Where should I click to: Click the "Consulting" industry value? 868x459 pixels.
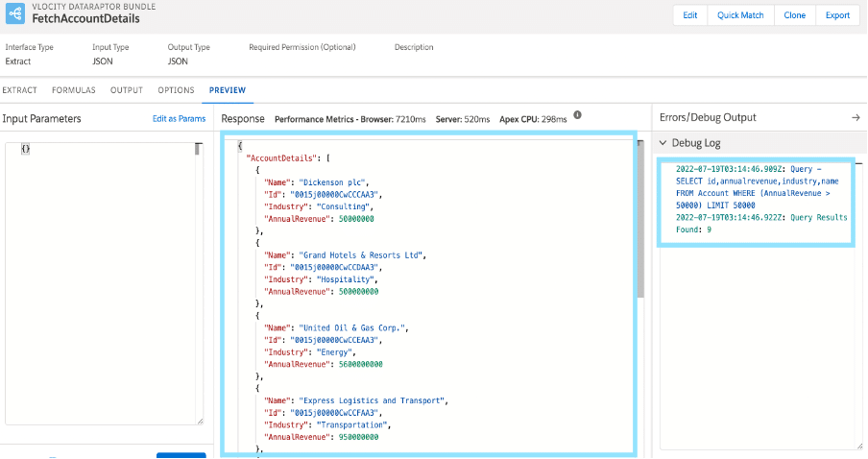[343, 206]
